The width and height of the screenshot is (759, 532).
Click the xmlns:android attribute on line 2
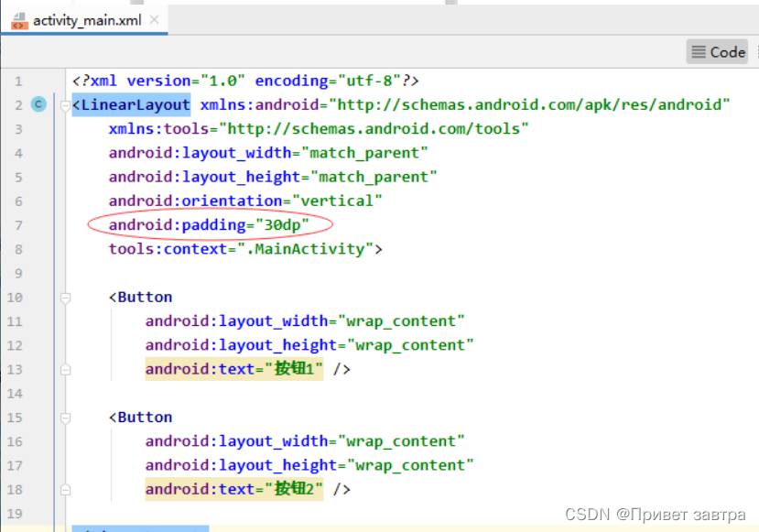(465, 104)
